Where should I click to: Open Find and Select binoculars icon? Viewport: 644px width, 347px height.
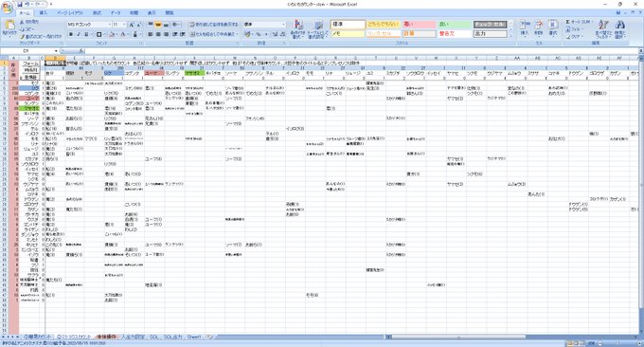tap(620, 24)
